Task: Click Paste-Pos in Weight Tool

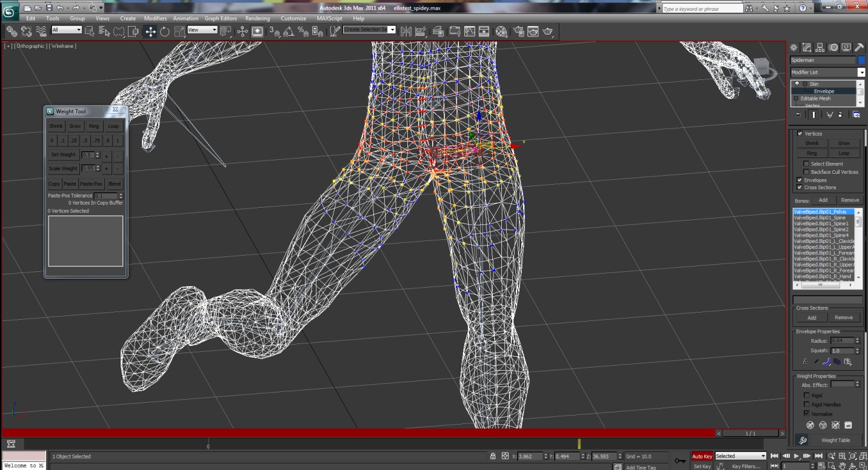Action: (x=92, y=184)
